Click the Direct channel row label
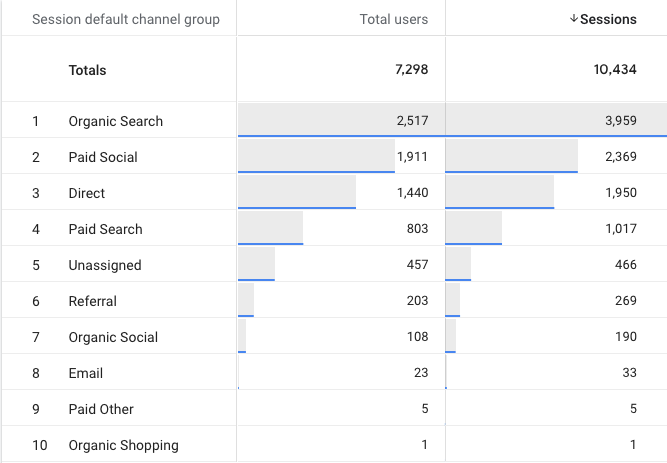The width and height of the screenshot is (667, 463). [x=86, y=193]
